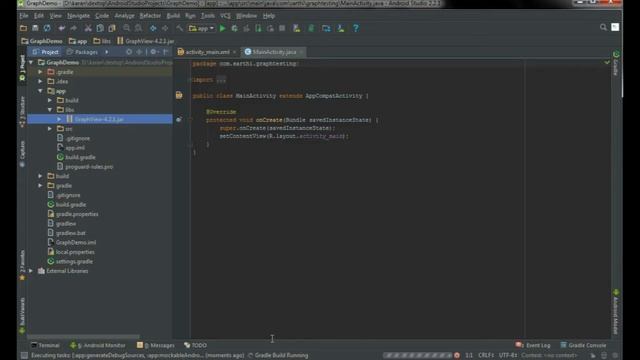The width and height of the screenshot is (640, 360).
Task: Click the project panel settings gear icon
Action: (x=153, y=52)
